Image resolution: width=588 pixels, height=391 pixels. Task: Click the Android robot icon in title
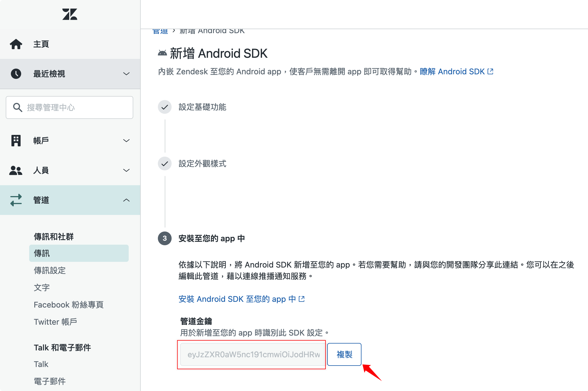[162, 53]
